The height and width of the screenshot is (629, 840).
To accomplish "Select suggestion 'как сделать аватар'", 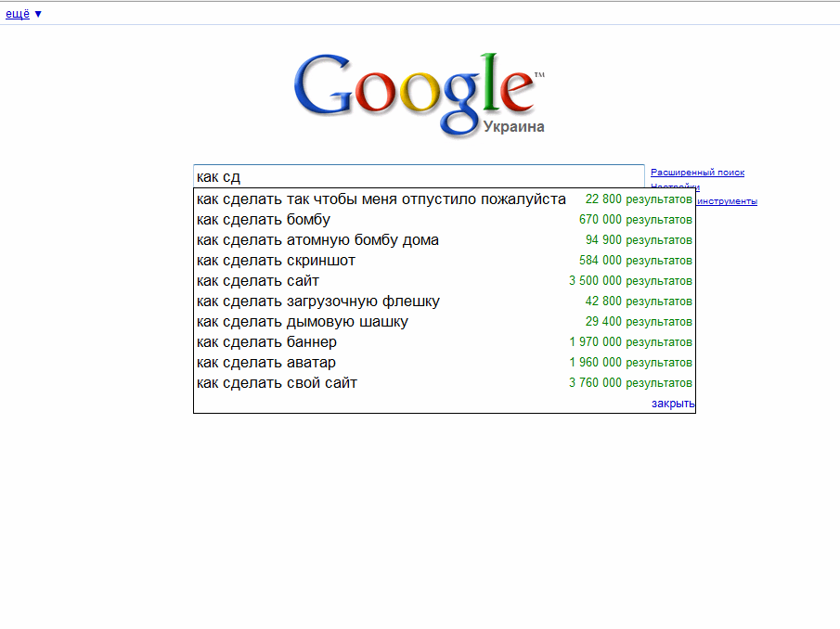I will click(444, 362).
